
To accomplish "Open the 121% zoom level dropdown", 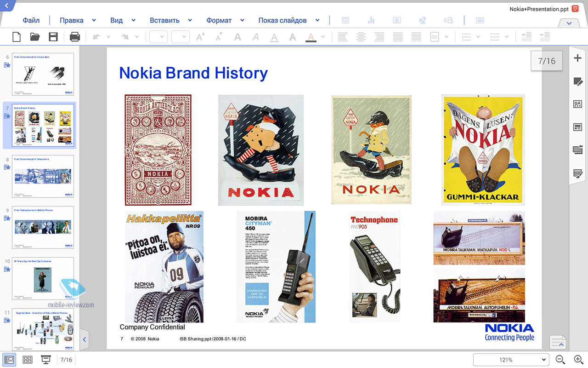I will click(511, 360).
